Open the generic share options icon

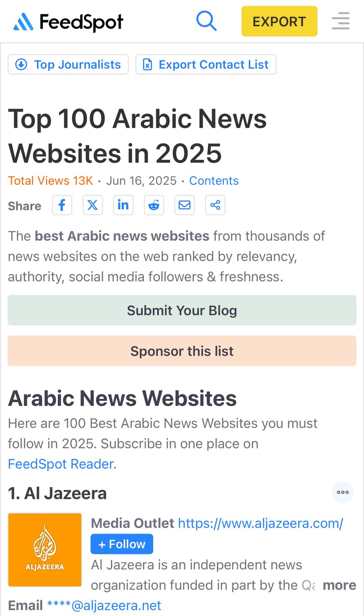pos(215,205)
